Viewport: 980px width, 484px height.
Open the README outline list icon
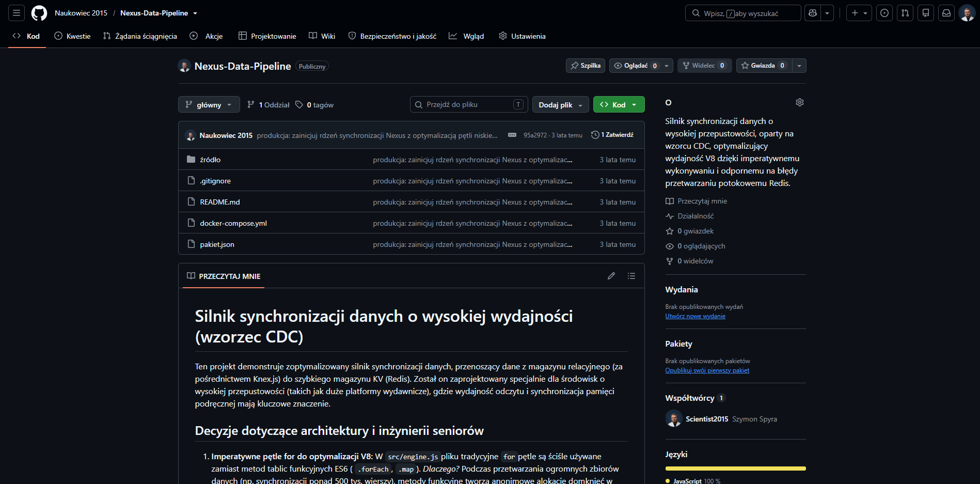[631, 276]
